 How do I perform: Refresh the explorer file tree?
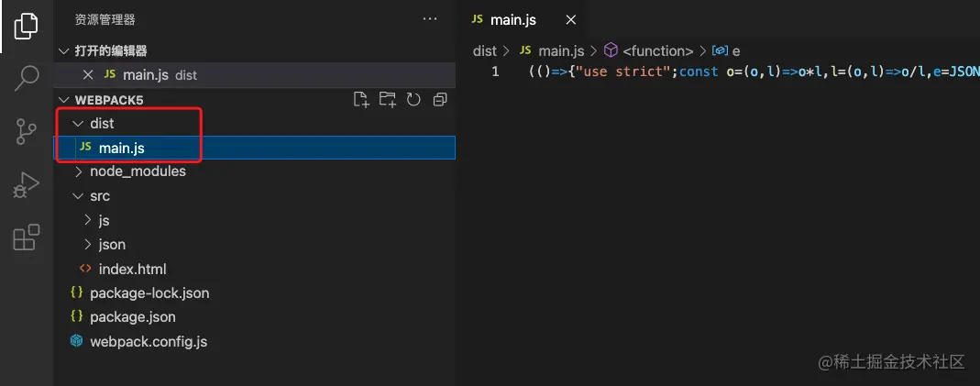[x=413, y=100]
